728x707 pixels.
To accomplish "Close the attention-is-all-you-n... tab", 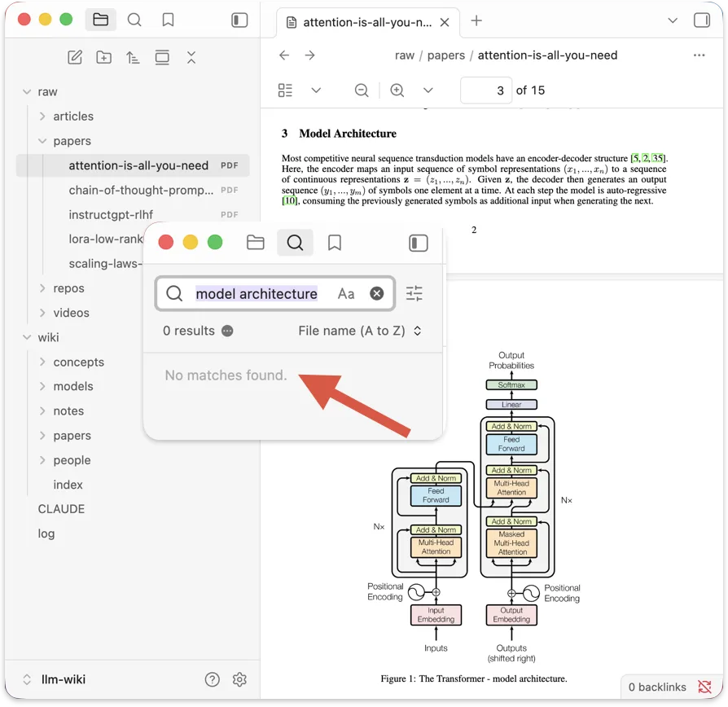I will tap(445, 22).
